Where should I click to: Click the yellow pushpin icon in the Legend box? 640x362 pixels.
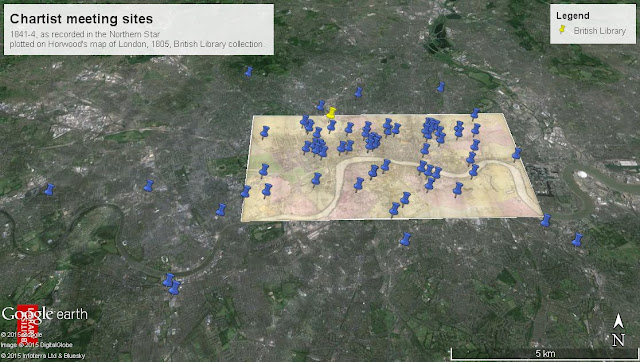(562, 29)
